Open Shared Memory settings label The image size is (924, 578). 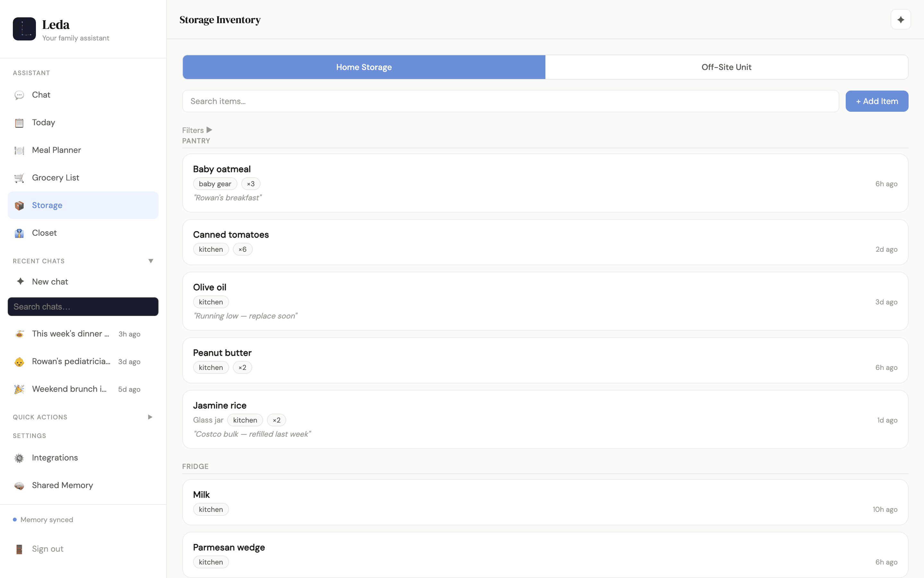63,486
